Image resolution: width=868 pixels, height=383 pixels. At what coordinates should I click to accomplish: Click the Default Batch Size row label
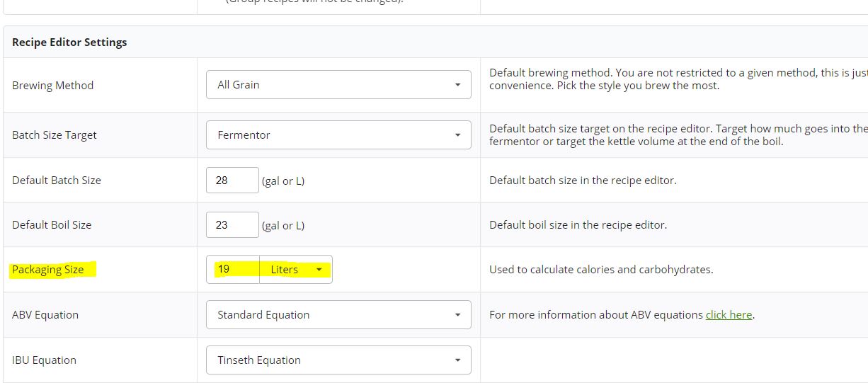click(57, 181)
